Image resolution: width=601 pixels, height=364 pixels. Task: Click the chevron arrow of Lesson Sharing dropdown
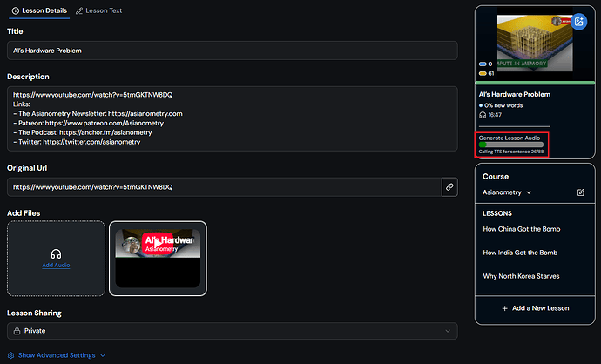tap(448, 331)
